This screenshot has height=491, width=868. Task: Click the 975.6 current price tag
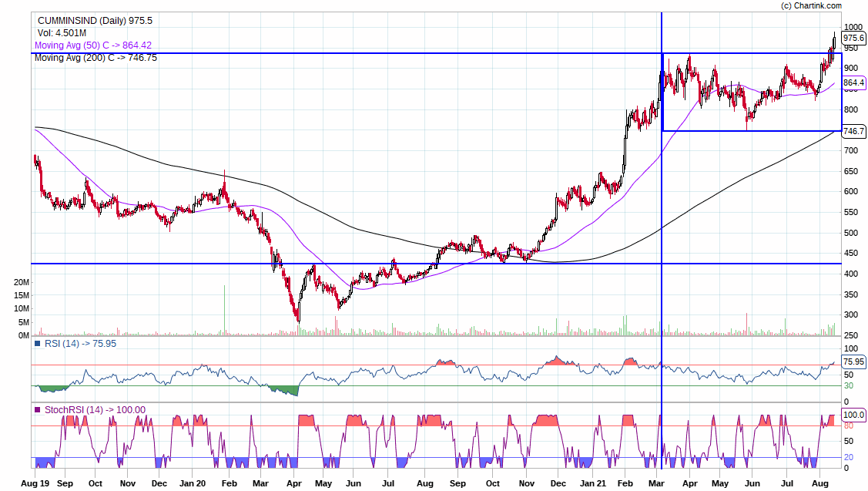[853, 39]
